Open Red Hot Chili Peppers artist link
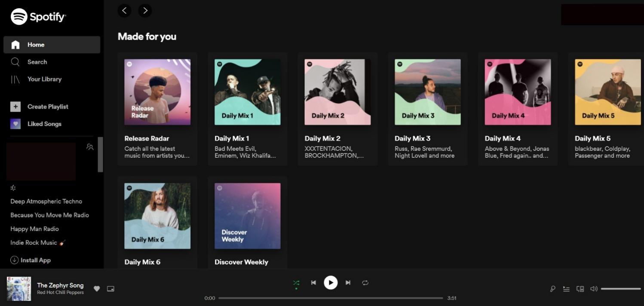Screen dimensions: 644x306 60,293
